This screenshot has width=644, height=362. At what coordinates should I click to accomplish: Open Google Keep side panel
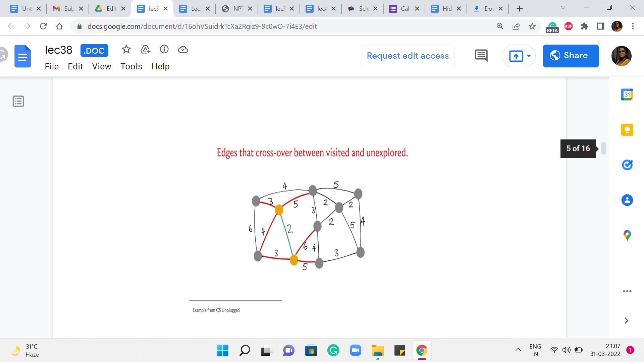click(x=627, y=130)
